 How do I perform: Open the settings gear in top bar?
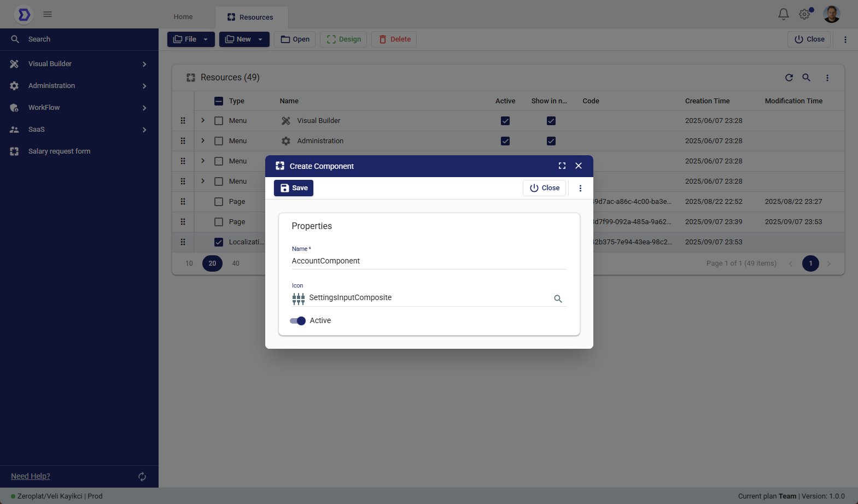click(x=804, y=14)
